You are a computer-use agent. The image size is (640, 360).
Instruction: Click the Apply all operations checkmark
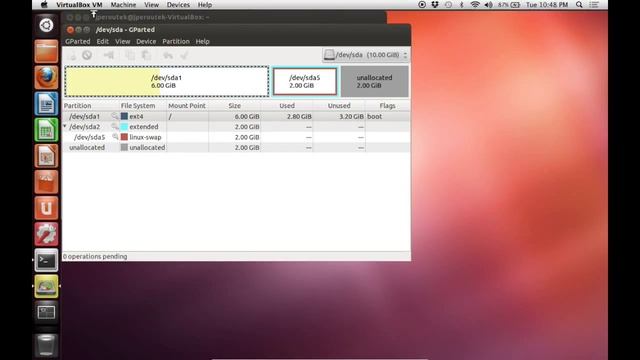click(184, 55)
